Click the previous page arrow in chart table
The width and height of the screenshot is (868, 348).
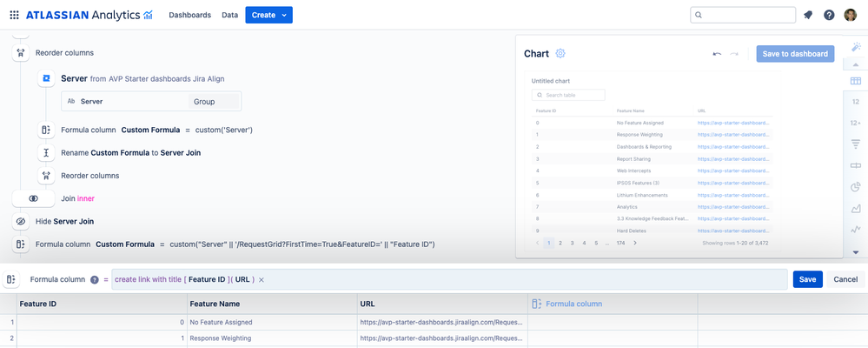click(537, 243)
